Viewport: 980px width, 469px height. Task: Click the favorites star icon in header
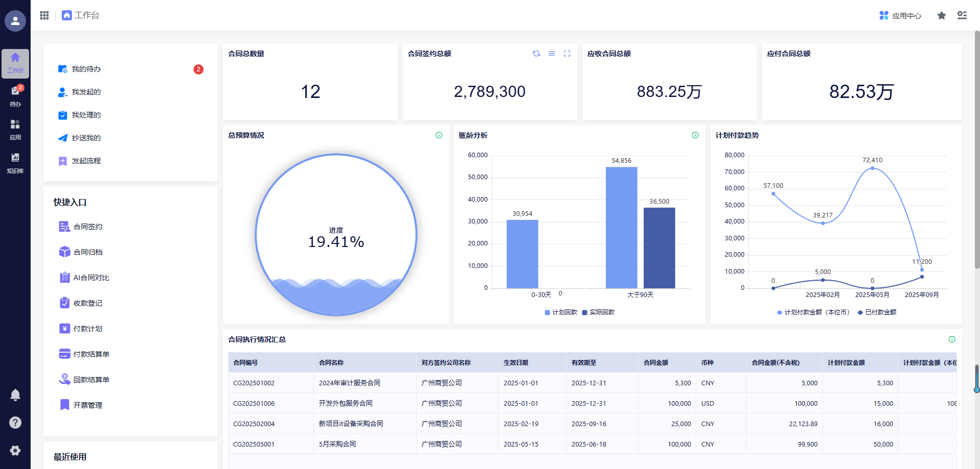pyautogui.click(x=942, y=16)
